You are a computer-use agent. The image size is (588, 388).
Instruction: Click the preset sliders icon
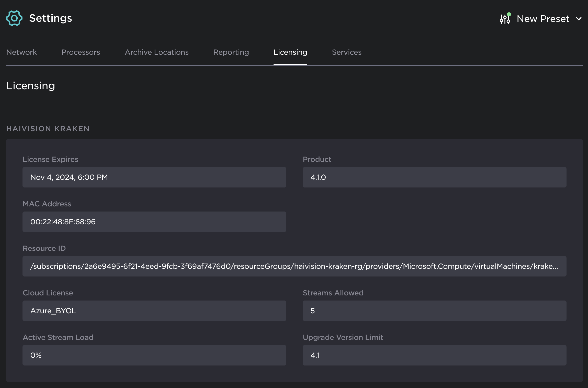[505, 19]
